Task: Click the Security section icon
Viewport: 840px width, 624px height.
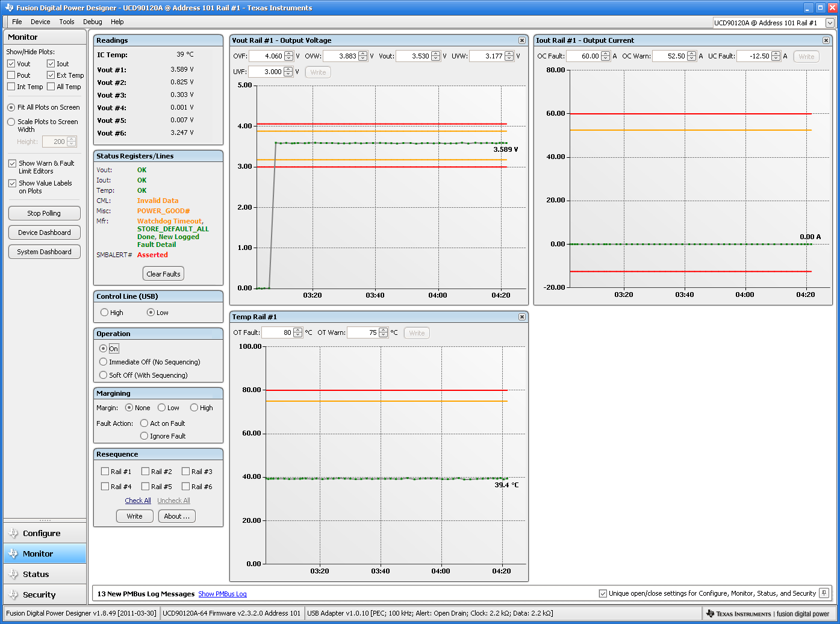Action: click(13, 594)
